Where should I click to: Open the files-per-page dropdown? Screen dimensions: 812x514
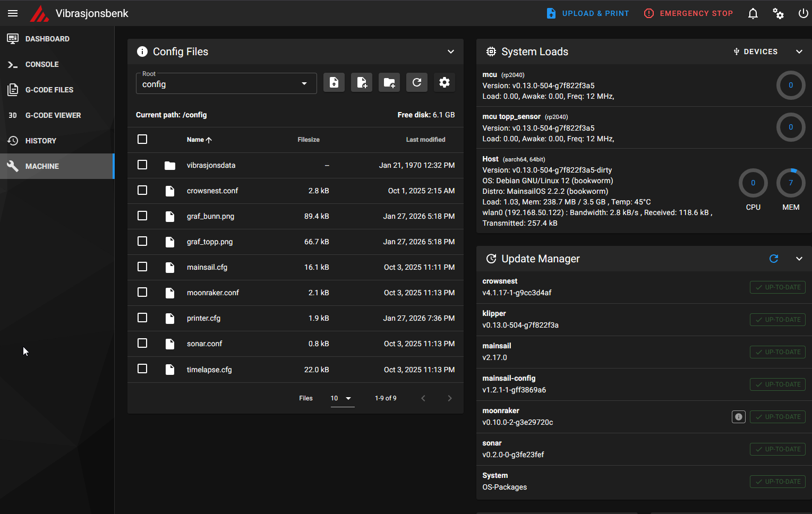[x=342, y=398]
